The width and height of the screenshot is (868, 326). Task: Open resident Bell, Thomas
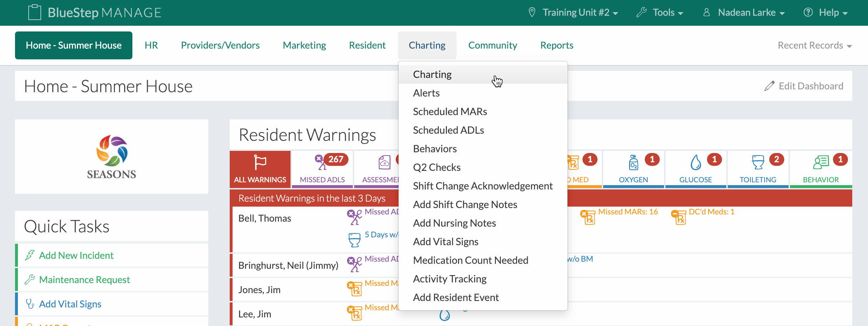(265, 218)
